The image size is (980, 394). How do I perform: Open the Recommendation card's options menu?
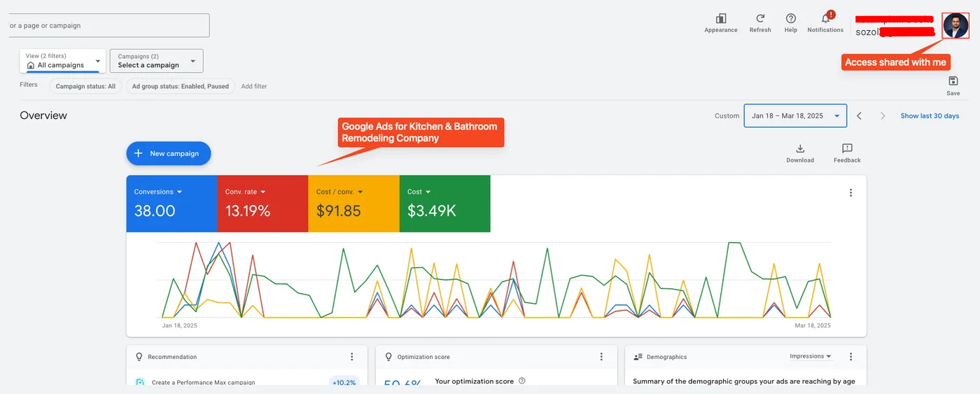click(x=352, y=357)
